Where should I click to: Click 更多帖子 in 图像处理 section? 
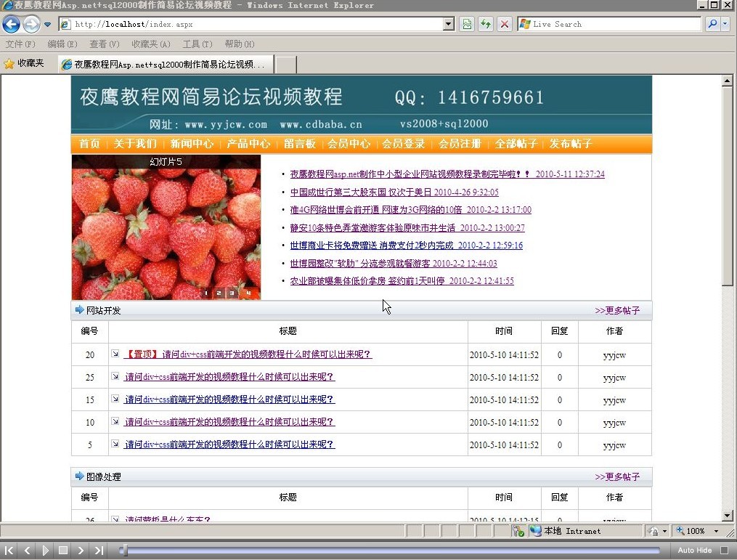pyautogui.click(x=617, y=476)
